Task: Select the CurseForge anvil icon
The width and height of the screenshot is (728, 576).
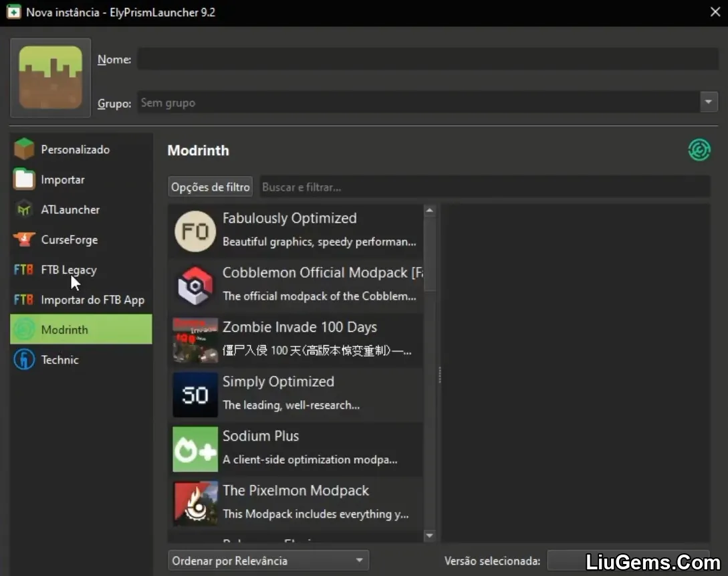Action: 24,239
